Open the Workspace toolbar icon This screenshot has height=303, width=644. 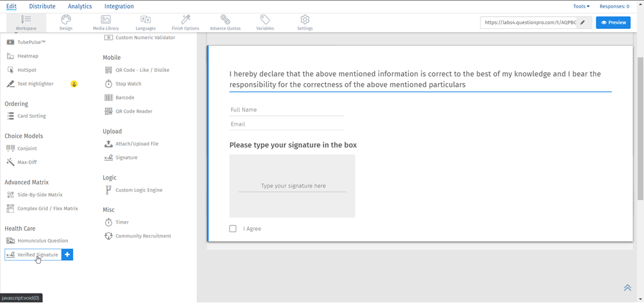(26, 23)
